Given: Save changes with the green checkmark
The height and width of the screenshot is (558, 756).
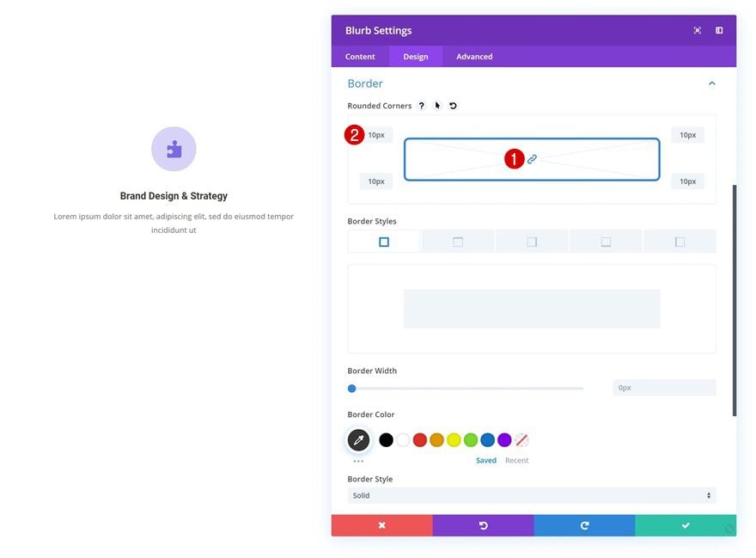Looking at the screenshot, I should (686, 525).
